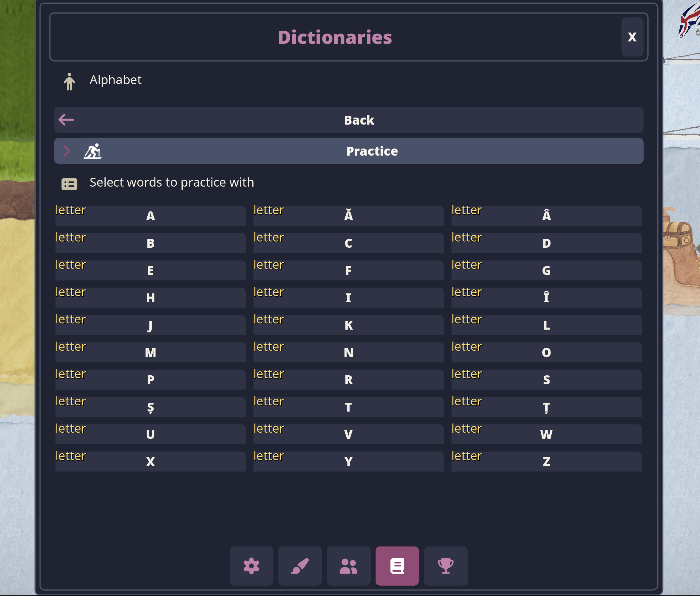Toggle letter Â for practice

click(546, 216)
